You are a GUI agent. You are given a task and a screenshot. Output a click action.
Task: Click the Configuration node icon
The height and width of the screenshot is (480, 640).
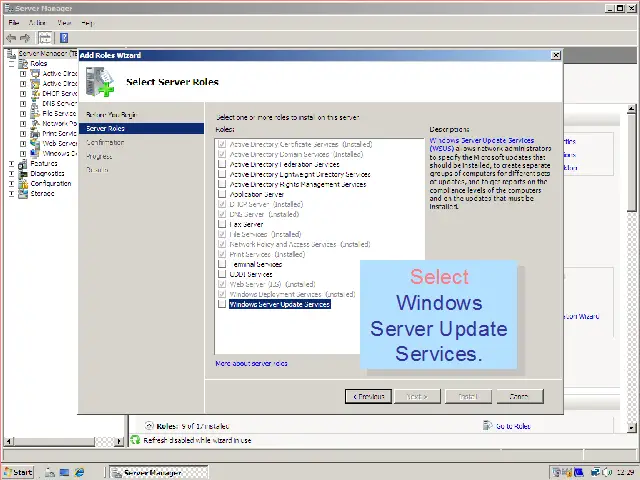[x=23, y=184]
